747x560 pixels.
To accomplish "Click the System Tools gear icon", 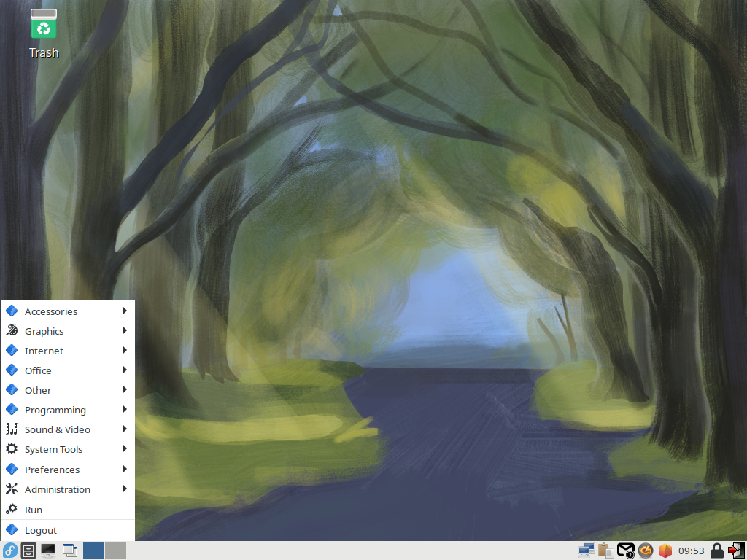I will 12,448.
